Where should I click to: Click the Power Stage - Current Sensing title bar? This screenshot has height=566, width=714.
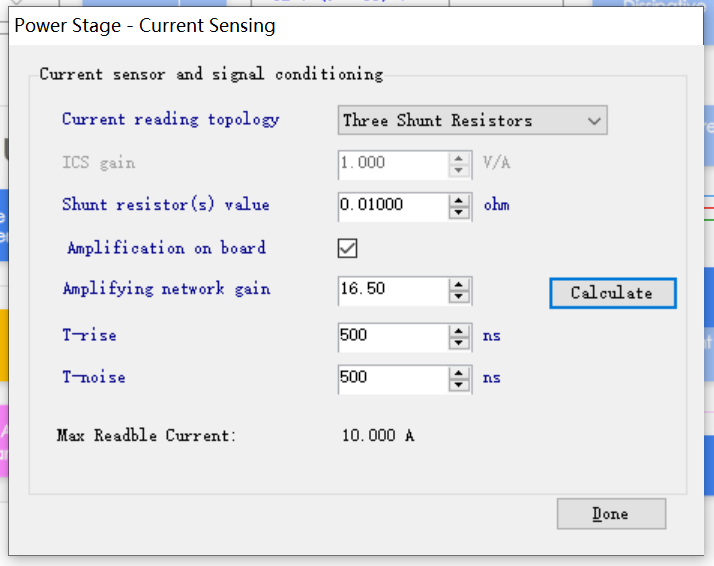[350, 25]
